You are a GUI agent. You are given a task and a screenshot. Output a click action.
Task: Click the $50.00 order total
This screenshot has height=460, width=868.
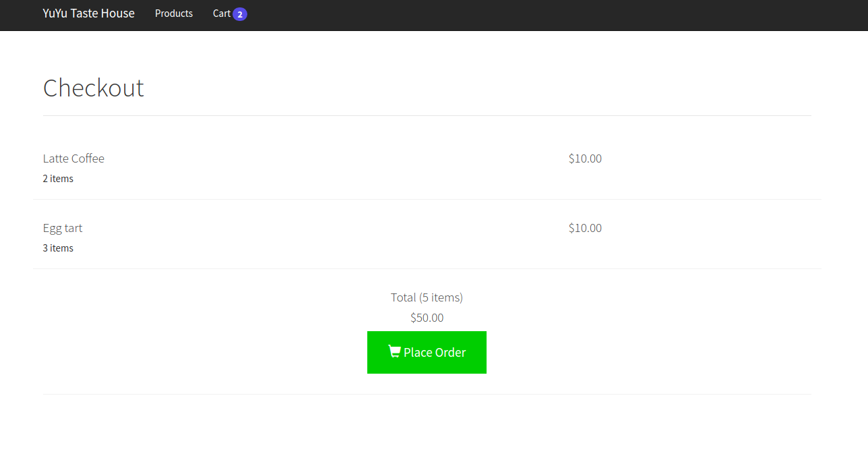tap(427, 318)
